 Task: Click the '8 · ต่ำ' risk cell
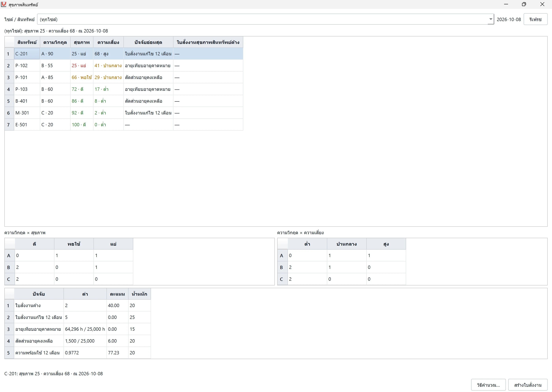108,101
